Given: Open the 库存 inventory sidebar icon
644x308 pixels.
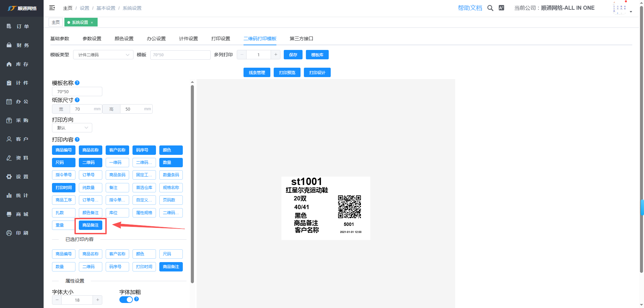Looking at the screenshot, I should coord(9,64).
